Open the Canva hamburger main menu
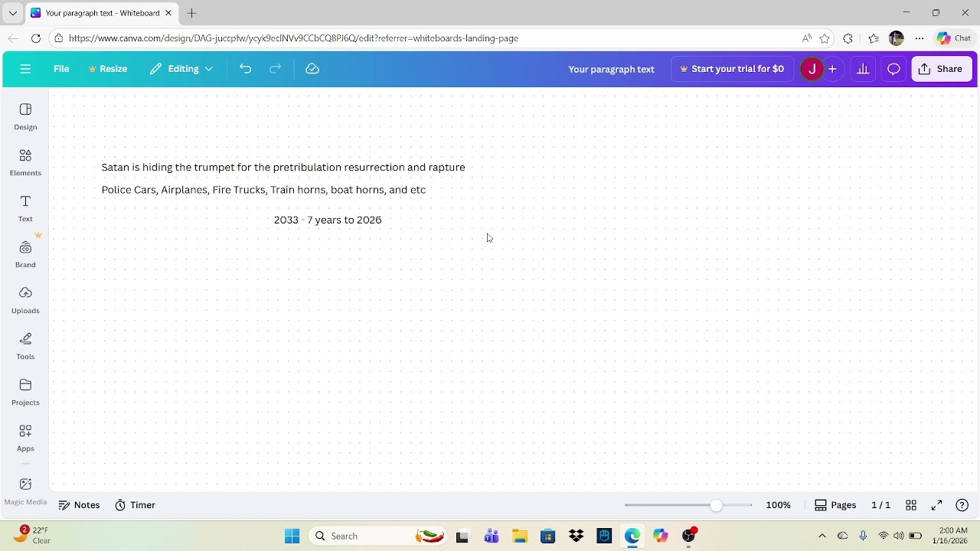The image size is (980, 551). click(x=25, y=69)
